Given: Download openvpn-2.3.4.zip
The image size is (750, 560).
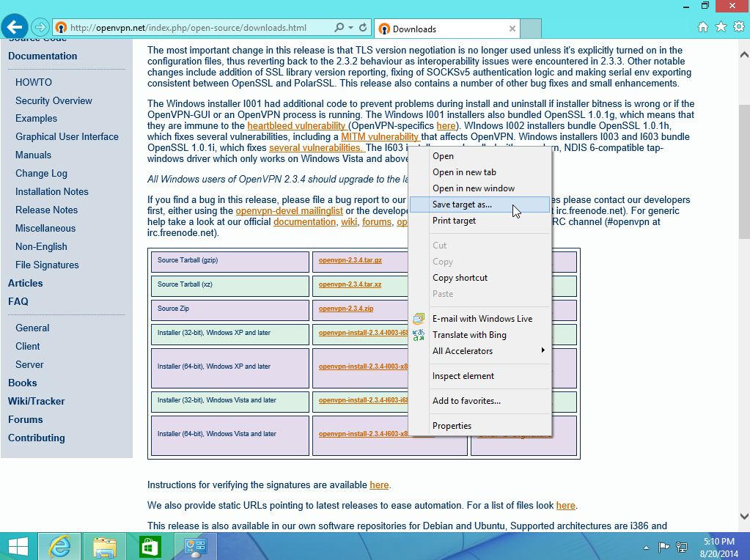Looking at the screenshot, I should pos(346,309).
